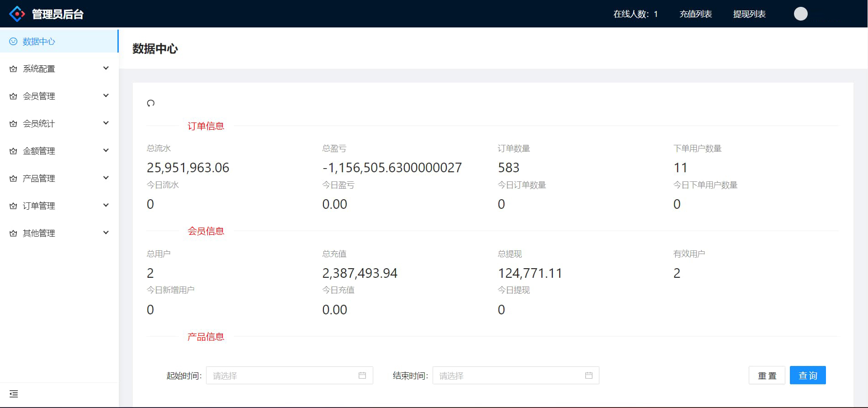Click the crown icon beside 会员管理
Image resolution: width=868 pixels, height=408 pixels.
point(13,96)
